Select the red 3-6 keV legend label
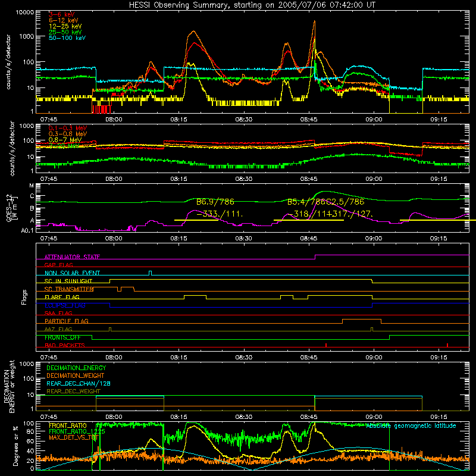Screen dimensions: 476x476 [61, 14]
